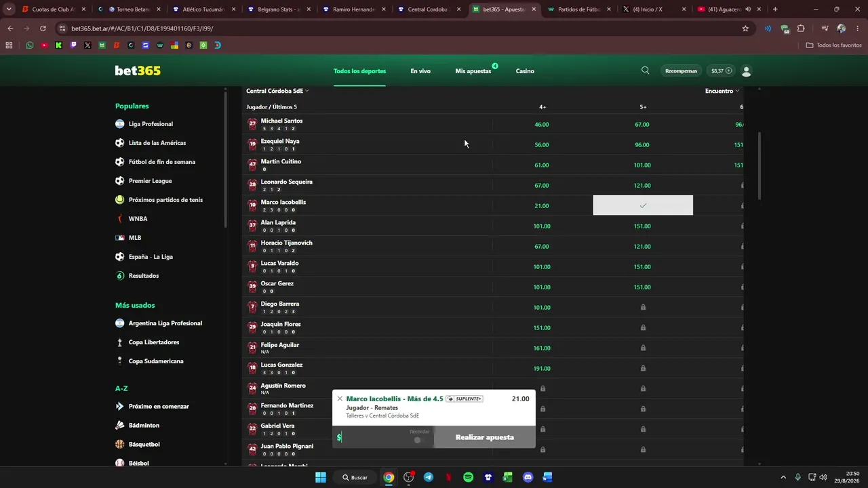Open the Twitch bookmark in the bookmarks bar

point(73,45)
